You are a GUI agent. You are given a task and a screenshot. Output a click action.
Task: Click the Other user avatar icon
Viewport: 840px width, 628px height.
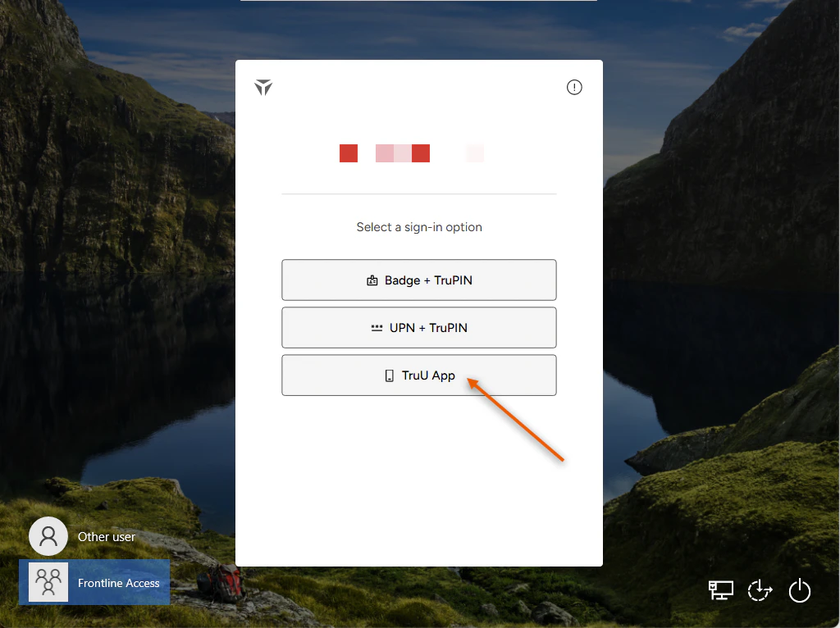pyautogui.click(x=48, y=536)
